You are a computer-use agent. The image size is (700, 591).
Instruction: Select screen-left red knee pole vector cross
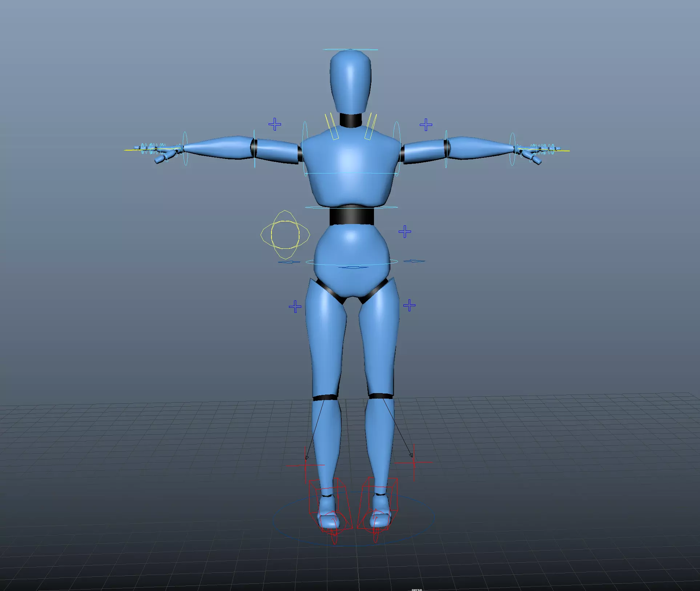(306, 465)
